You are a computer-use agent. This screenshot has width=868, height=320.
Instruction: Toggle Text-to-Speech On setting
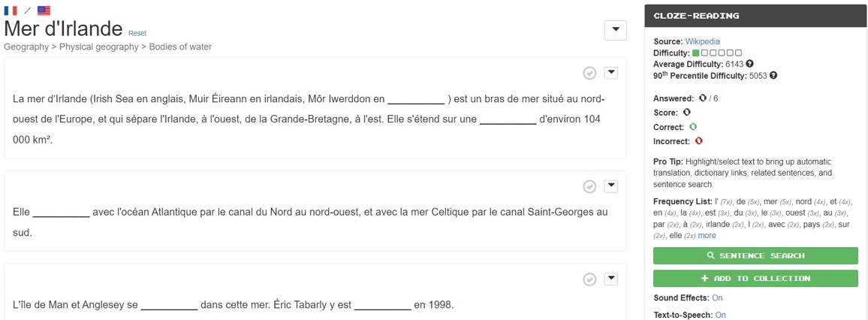(x=720, y=315)
